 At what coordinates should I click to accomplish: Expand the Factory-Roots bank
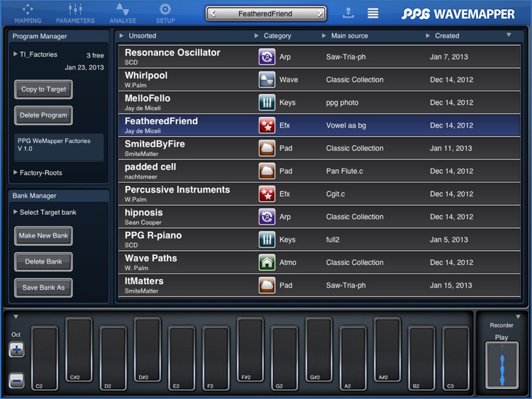pyautogui.click(x=38, y=172)
